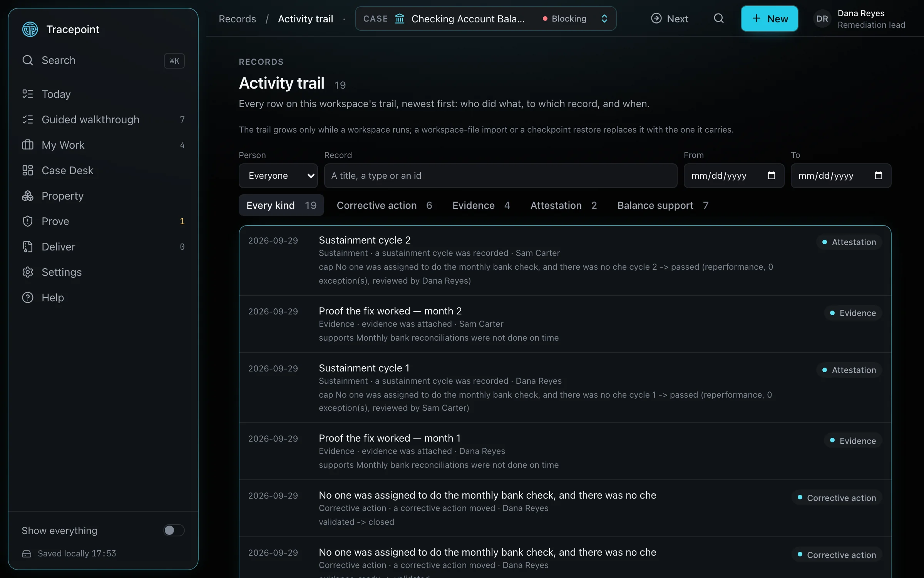924x578 pixels.
Task: Click the top bar search magnifier
Action: pos(719,18)
